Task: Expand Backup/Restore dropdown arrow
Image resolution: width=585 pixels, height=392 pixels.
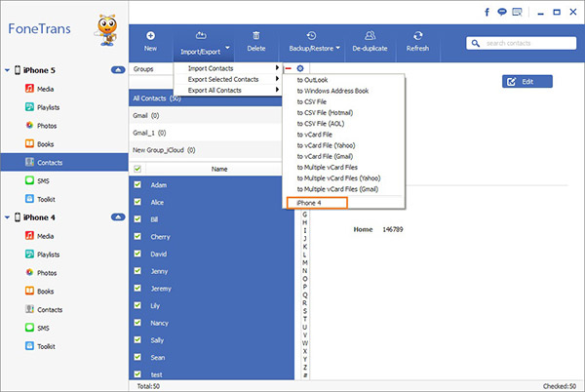Action: [338, 48]
